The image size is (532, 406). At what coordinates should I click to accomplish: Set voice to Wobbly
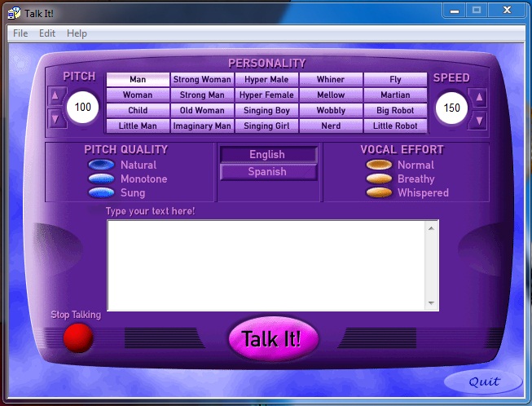331,110
